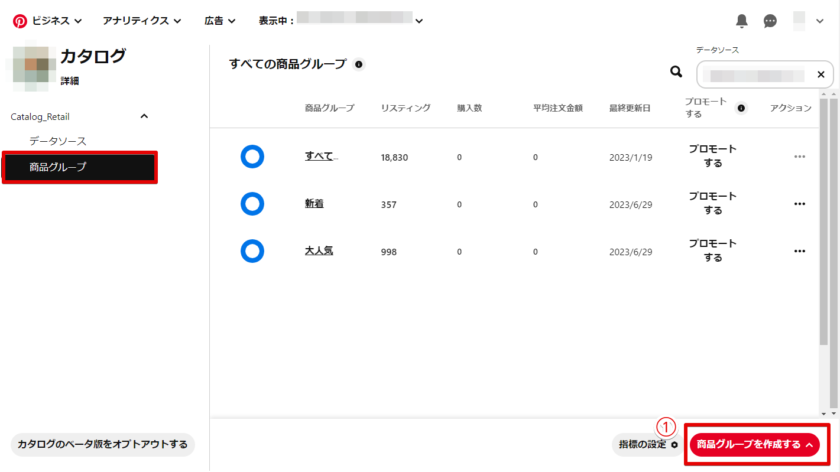840x472 pixels.
Task: Open the 広告 menu
Action: click(219, 20)
